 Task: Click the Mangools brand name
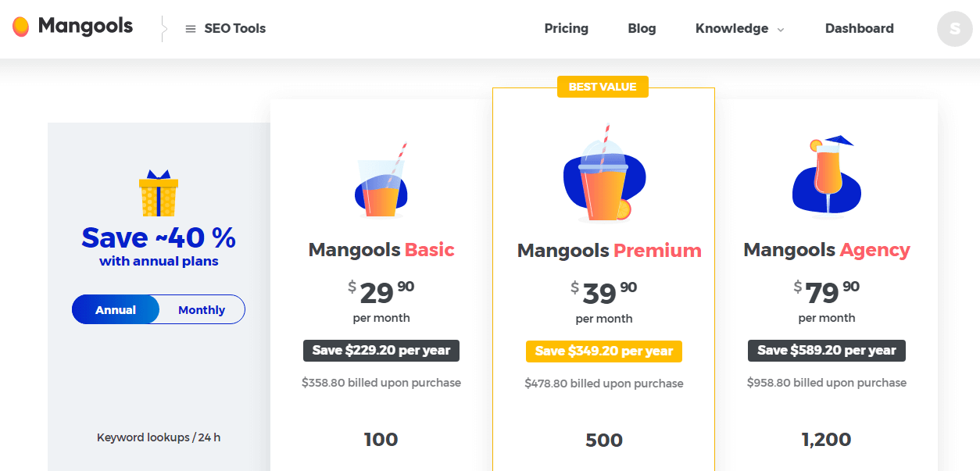click(x=85, y=27)
